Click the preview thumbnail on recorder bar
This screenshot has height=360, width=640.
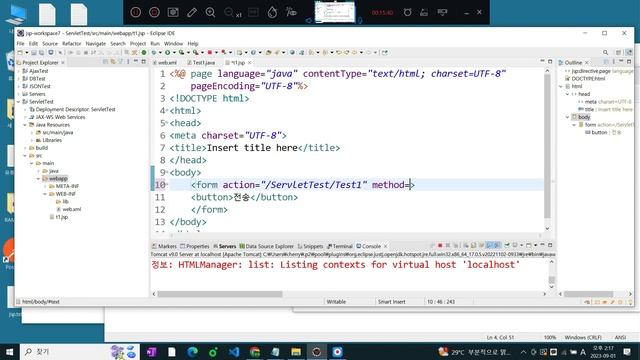[x=335, y=12]
